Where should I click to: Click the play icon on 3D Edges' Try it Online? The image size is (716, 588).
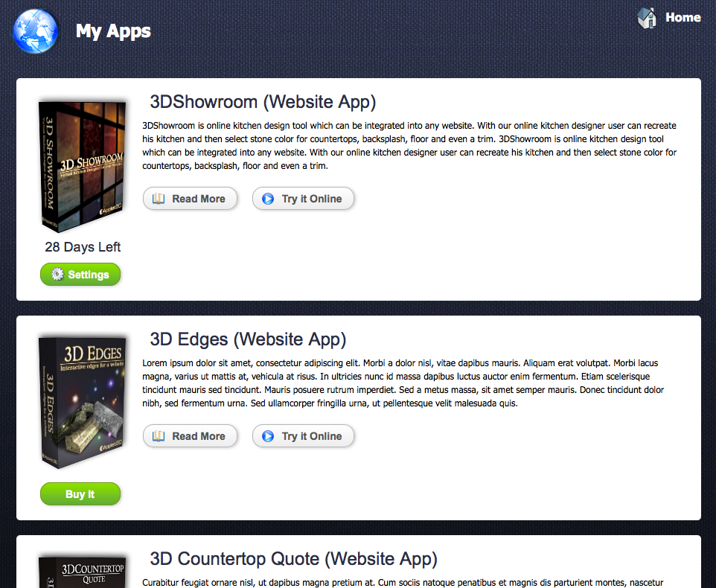[x=268, y=435]
